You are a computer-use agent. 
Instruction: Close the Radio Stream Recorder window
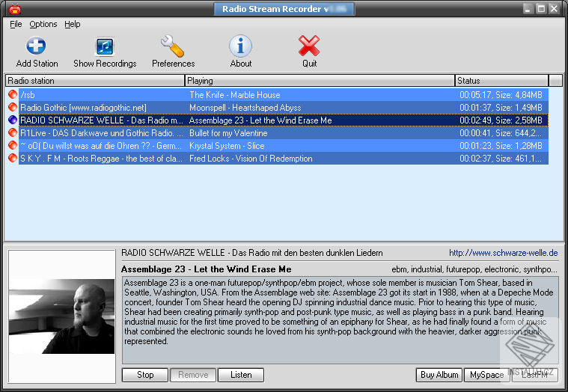(554, 9)
